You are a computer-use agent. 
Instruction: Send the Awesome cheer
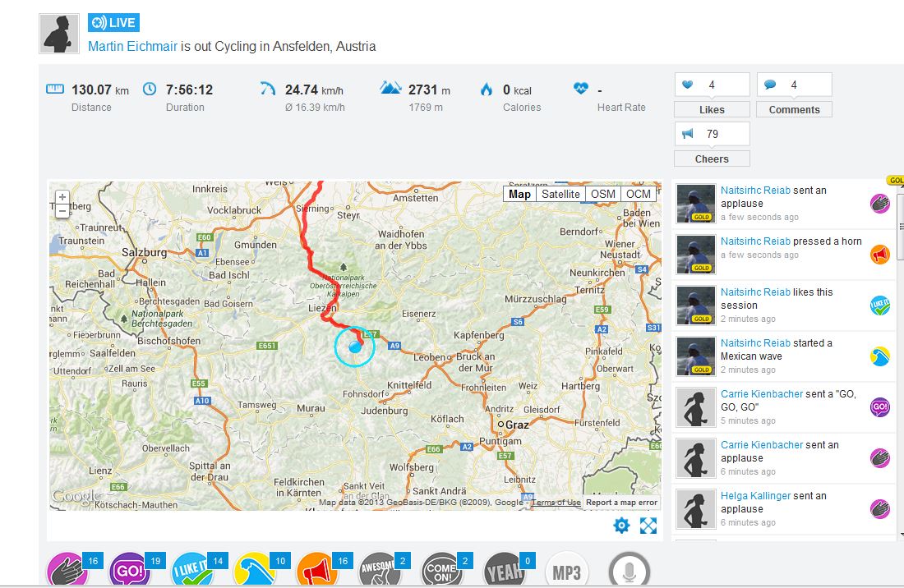pyautogui.click(x=380, y=570)
